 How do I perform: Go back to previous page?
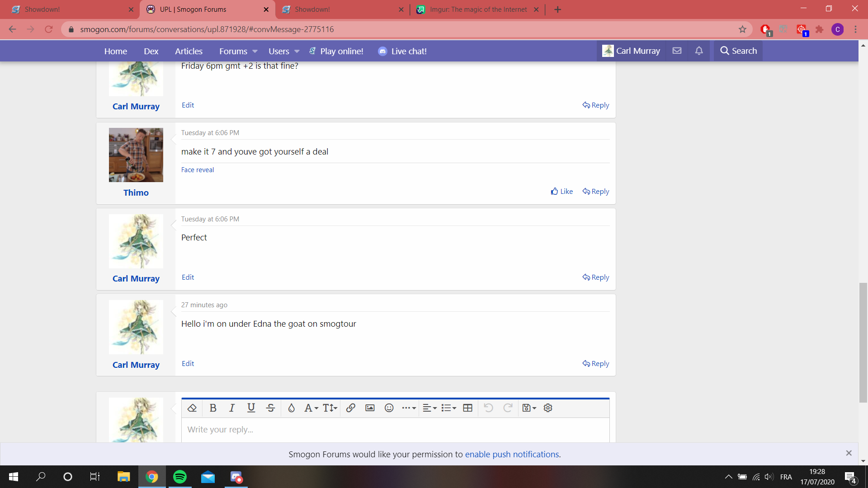pyautogui.click(x=12, y=29)
